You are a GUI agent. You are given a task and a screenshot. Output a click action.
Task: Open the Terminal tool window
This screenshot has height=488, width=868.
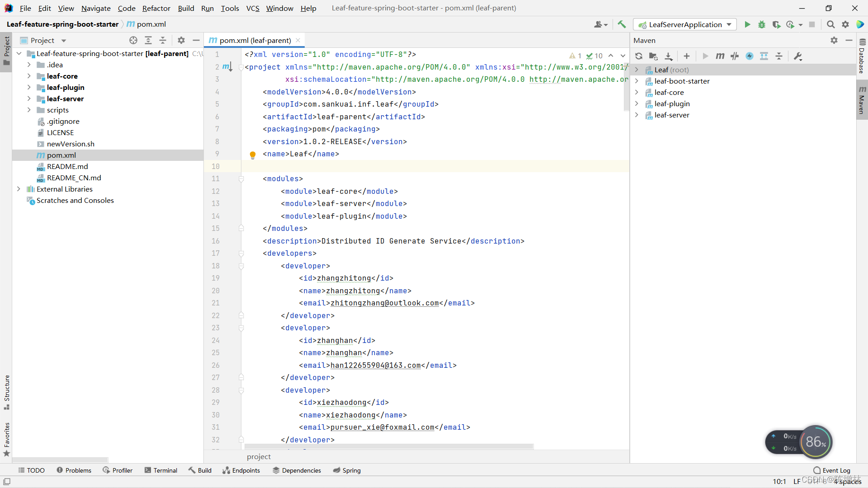pyautogui.click(x=161, y=470)
